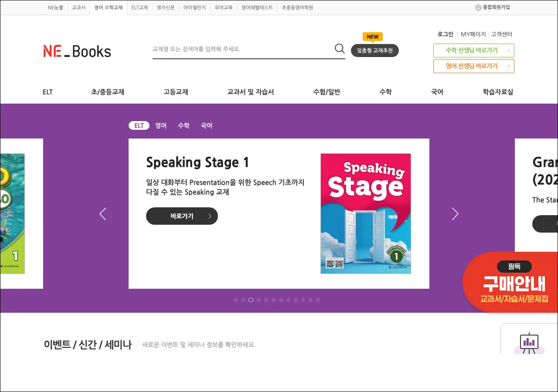Expand the 교과서 및 자습서 menu
Image resolution: width=558 pixels, height=392 pixels.
pyautogui.click(x=250, y=92)
